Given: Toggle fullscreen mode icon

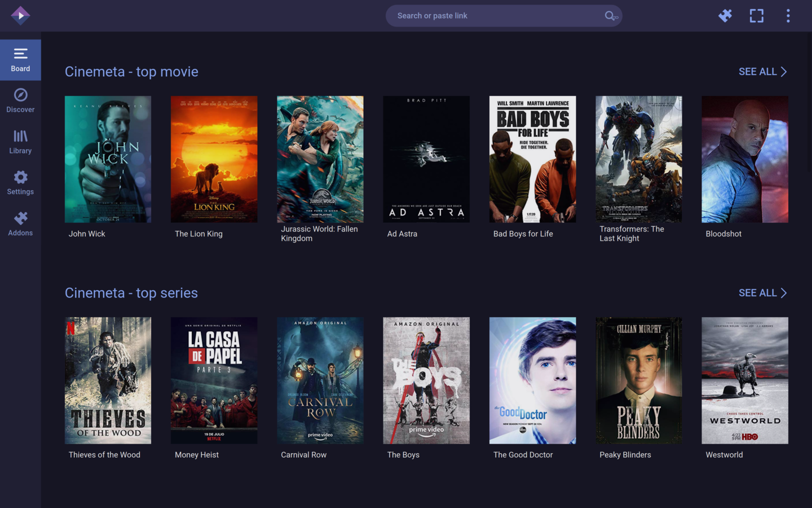Looking at the screenshot, I should (756, 16).
